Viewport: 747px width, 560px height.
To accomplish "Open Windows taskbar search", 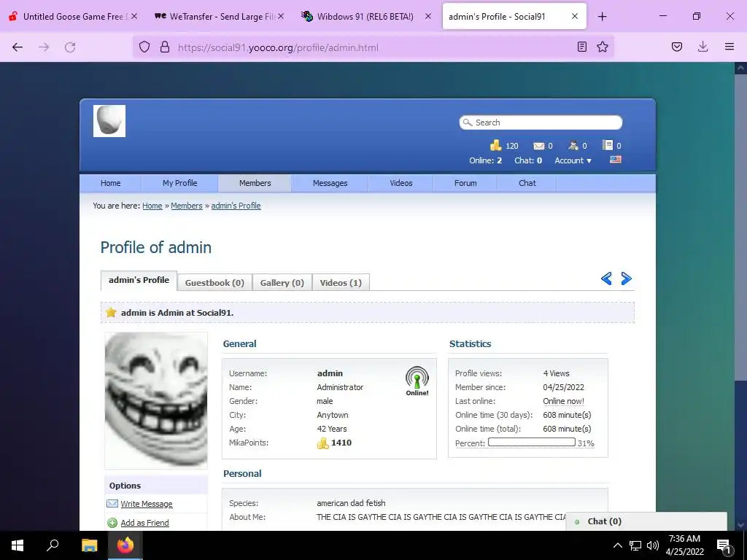I will click(53, 545).
